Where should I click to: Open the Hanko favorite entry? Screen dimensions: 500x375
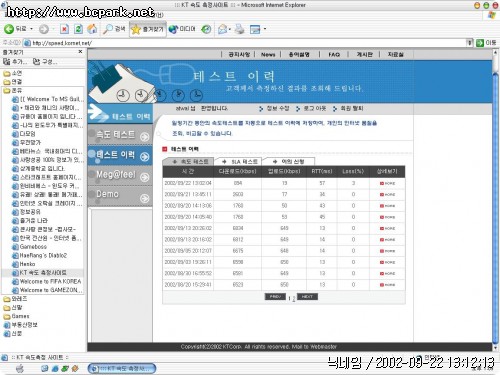click(x=24, y=264)
